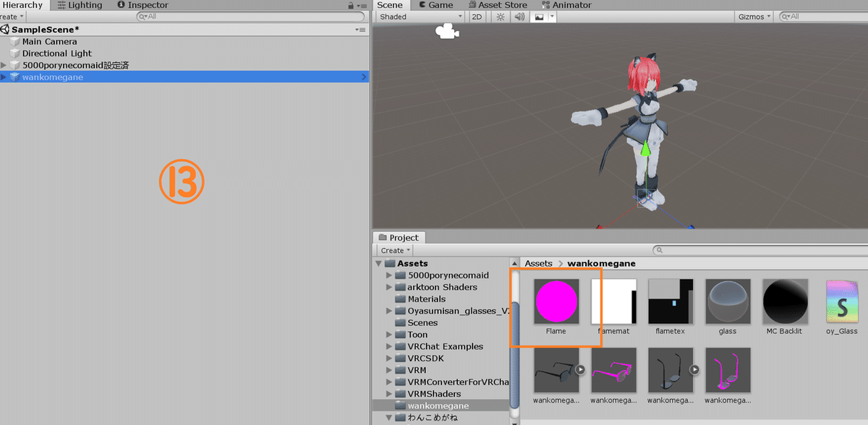Expand the 5000porynecomaid設定済 object in Hierarchy
Image resolution: width=868 pixels, height=425 pixels.
[x=4, y=65]
